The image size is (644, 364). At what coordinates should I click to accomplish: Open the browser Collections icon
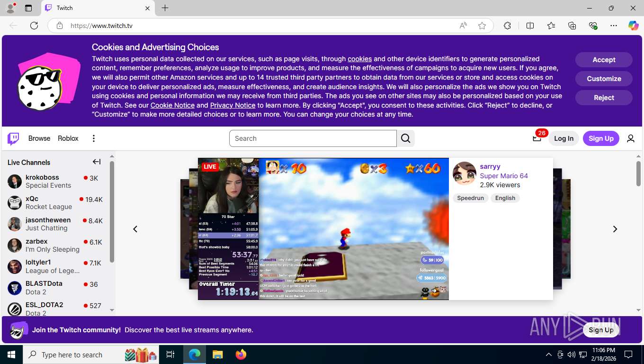coord(572,26)
